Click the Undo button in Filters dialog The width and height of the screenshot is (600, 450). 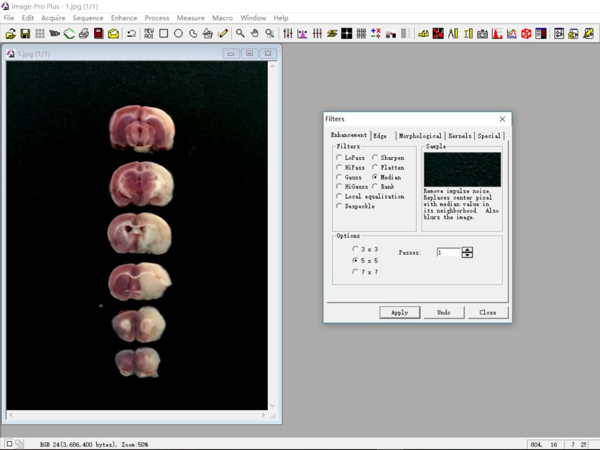(443, 312)
